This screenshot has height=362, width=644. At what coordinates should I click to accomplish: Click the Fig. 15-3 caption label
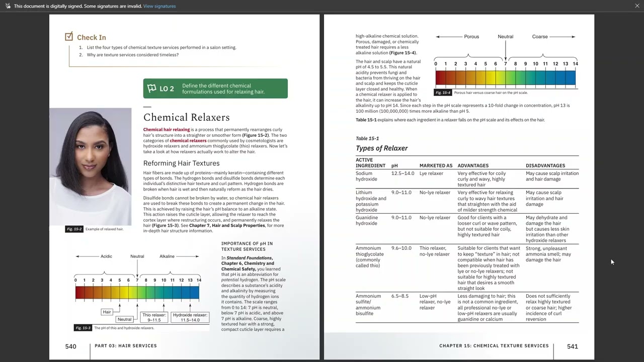click(83, 328)
